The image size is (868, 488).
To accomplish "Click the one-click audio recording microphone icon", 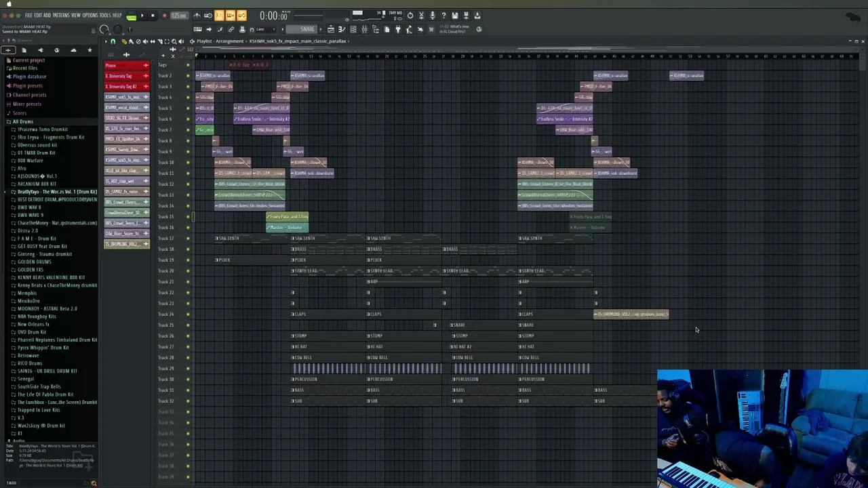I will pyautogui.click(x=433, y=16).
